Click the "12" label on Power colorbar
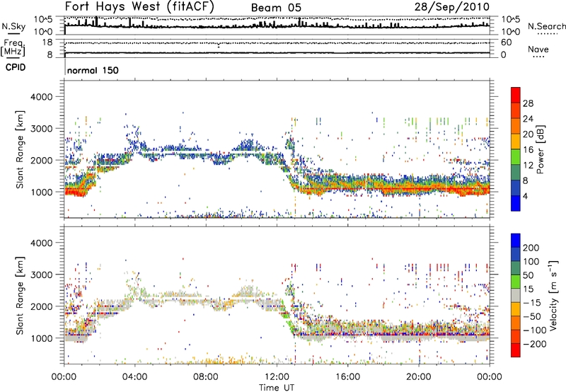Image resolution: width=566 pixels, height=392 pixels. (x=528, y=166)
